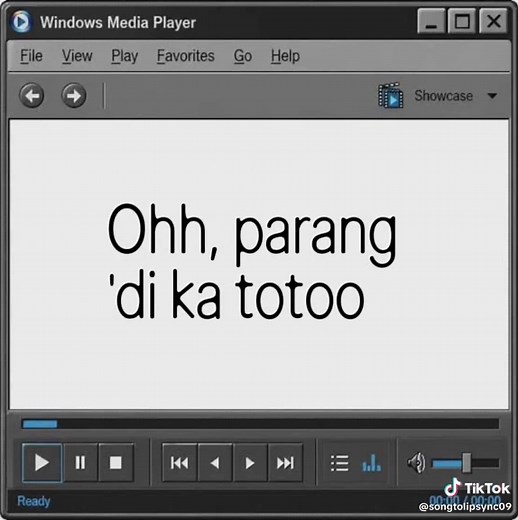Image resolution: width=518 pixels, height=520 pixels.
Task: Toggle the equalizer bars icon
Action: pyautogui.click(x=371, y=463)
